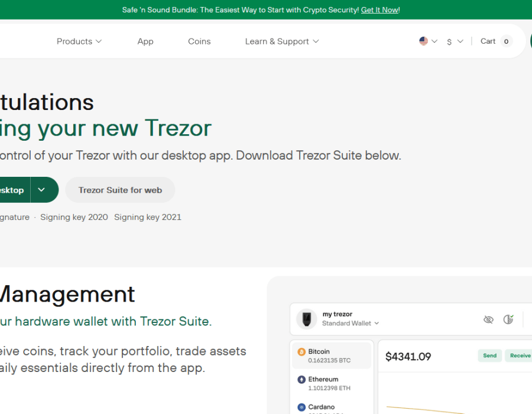532x414 pixels.
Task: Click the half-circle checkmark icon in the wallet header
Action: coord(508,319)
